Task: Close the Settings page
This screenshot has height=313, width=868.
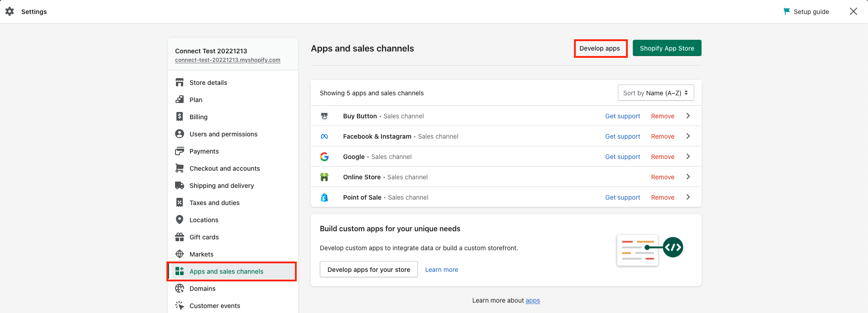Action: point(854,11)
